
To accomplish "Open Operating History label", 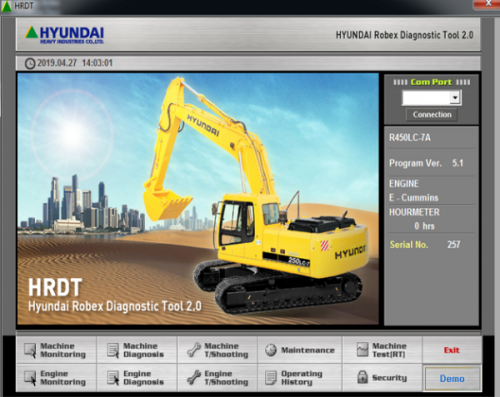I will pos(302,378).
